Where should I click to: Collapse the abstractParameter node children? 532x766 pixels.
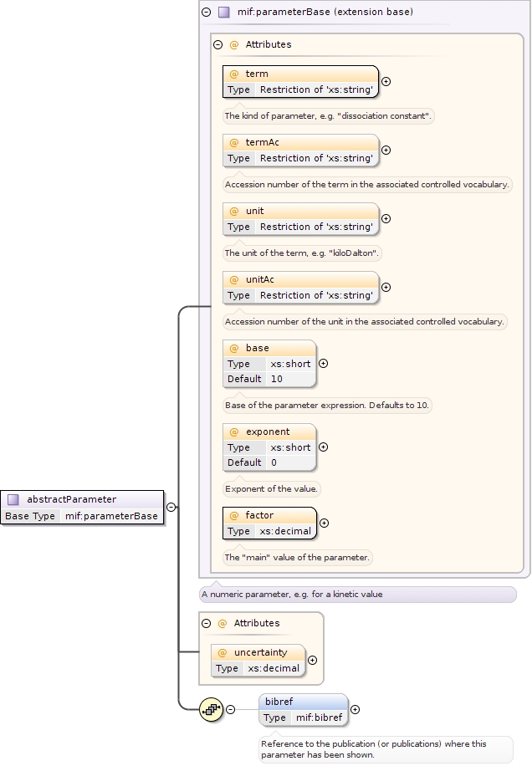(171, 507)
